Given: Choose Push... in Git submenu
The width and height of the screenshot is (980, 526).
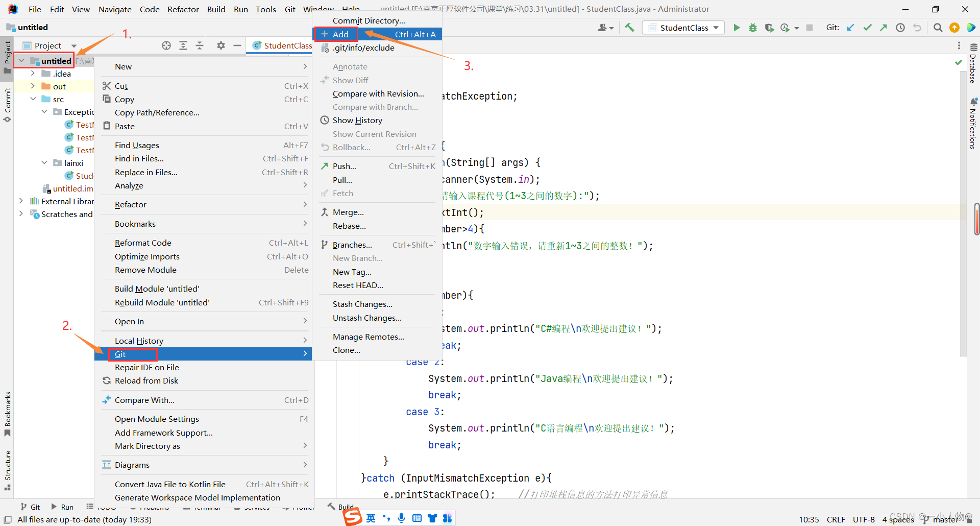Looking at the screenshot, I should point(377,166).
